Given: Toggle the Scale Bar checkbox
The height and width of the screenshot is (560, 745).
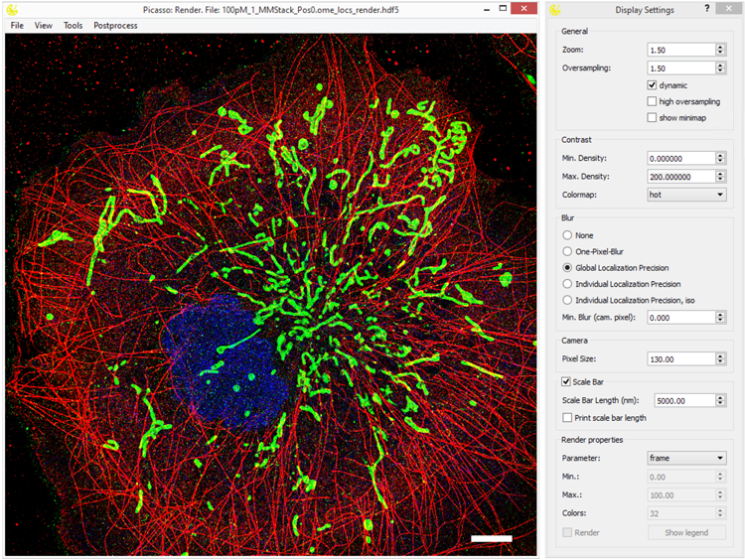Looking at the screenshot, I should (566, 382).
